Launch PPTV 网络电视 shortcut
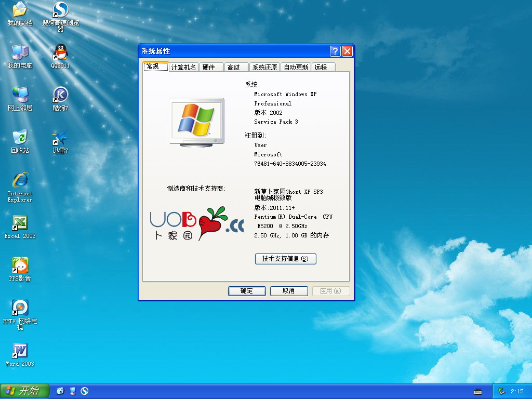 pos(20,315)
